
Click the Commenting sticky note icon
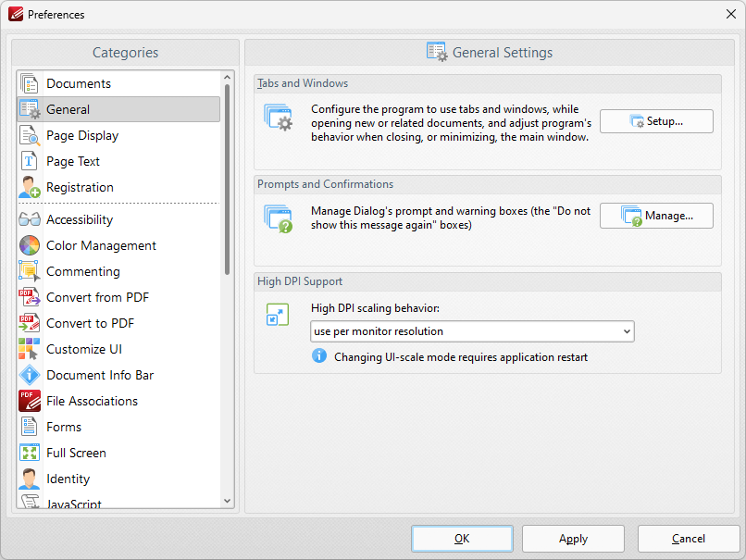(x=30, y=271)
